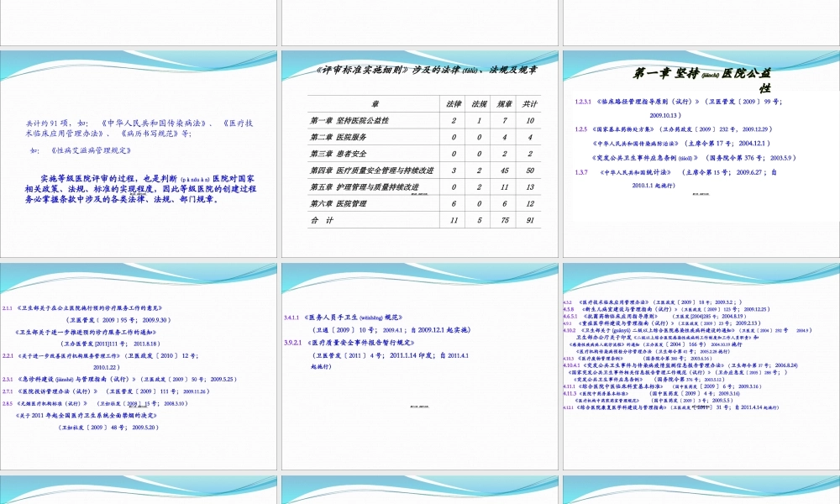The image size is (840, 504).
Task: Click the 法律 column header in the table
Action: [x=454, y=103]
